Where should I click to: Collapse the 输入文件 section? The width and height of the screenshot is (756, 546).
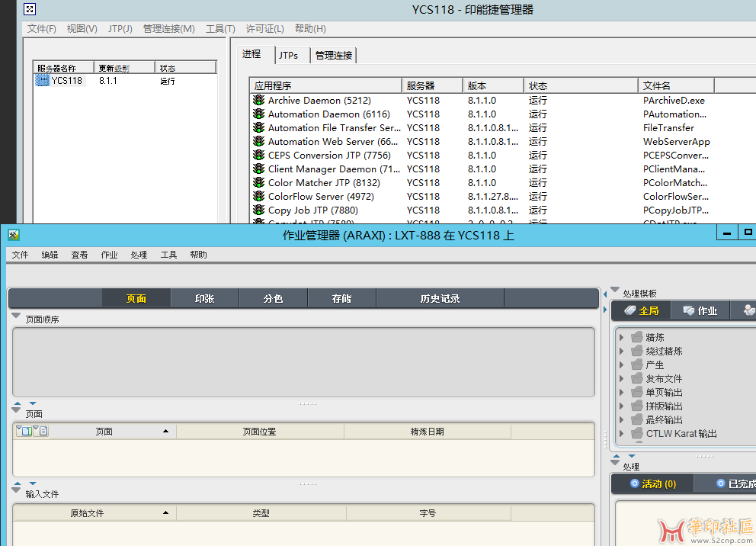point(16,490)
